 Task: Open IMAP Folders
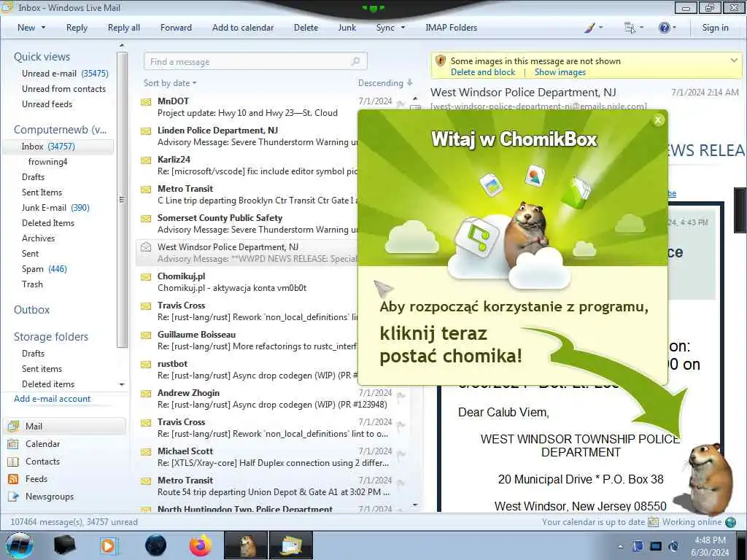coord(451,28)
